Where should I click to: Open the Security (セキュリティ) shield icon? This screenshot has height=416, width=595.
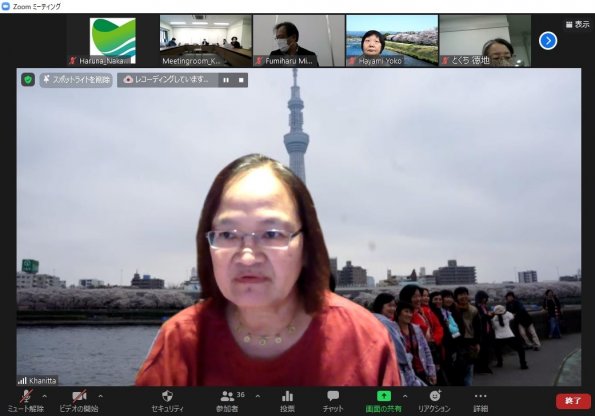coord(167,396)
